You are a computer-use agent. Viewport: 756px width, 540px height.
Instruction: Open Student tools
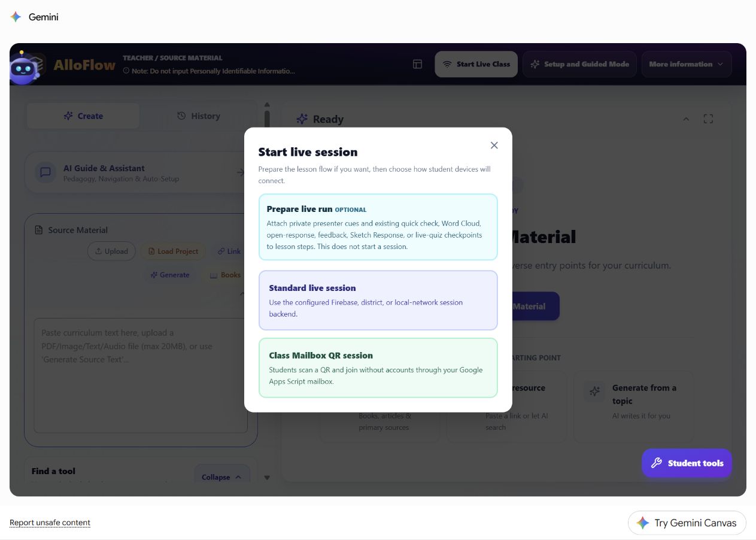point(687,463)
